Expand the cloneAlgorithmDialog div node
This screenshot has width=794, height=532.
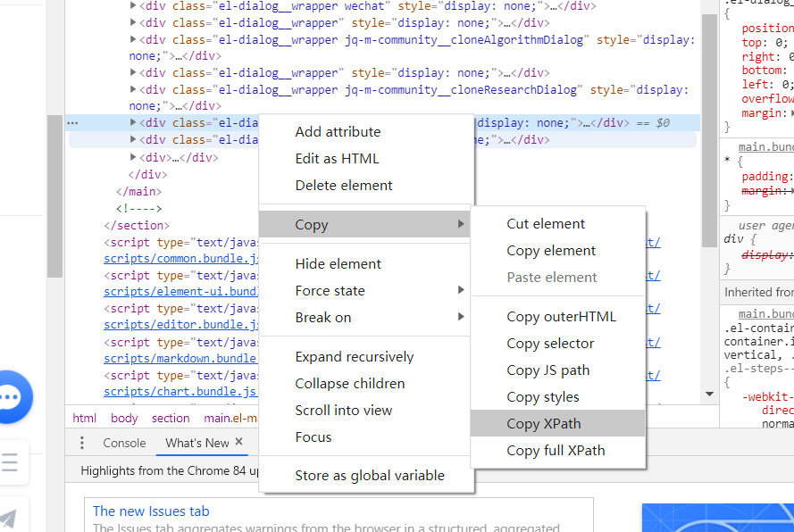pyautogui.click(x=133, y=39)
